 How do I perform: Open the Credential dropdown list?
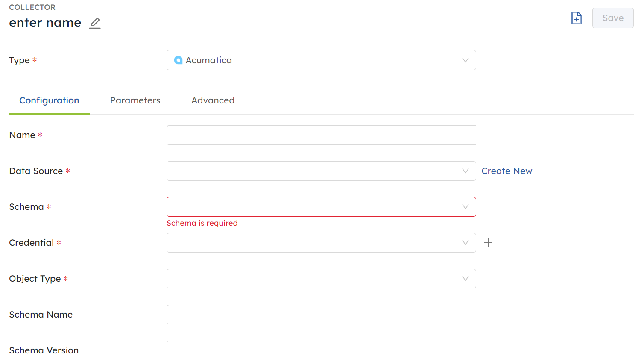click(x=316, y=243)
